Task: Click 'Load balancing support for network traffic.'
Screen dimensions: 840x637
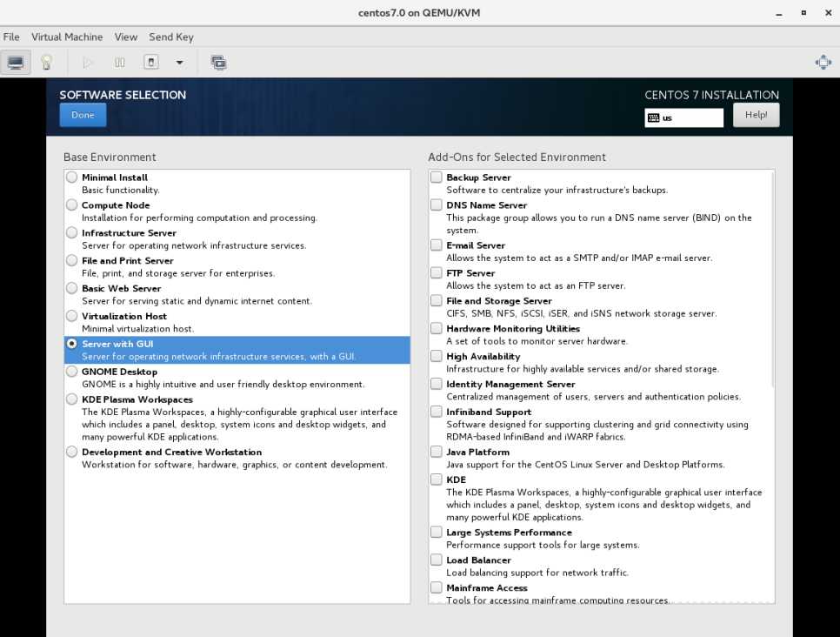Action: (x=537, y=573)
